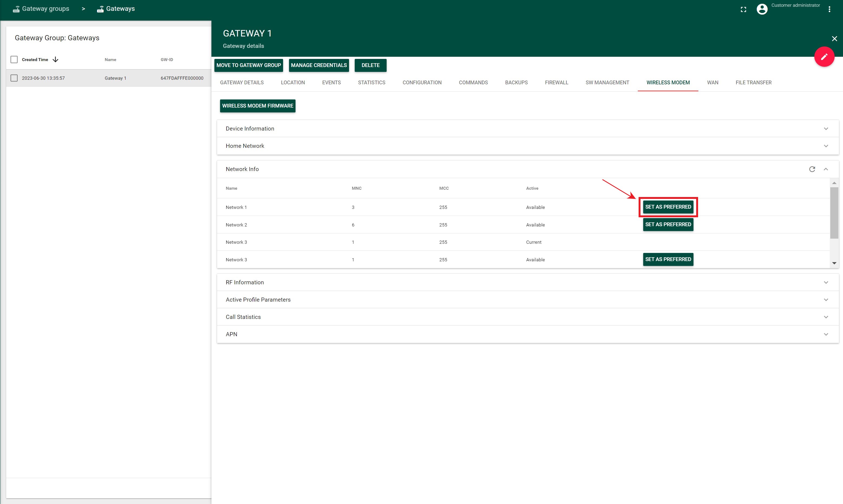The width and height of the screenshot is (843, 504).
Task: Click MOVE TO GATEWAY GROUP button
Action: 248,65
